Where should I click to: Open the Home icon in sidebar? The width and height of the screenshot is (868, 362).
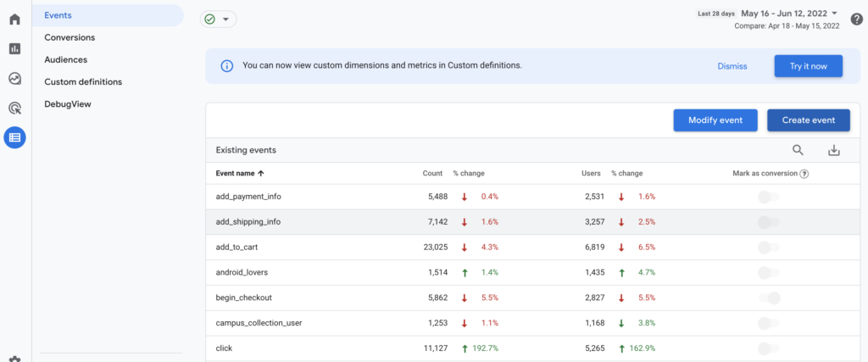(x=14, y=19)
